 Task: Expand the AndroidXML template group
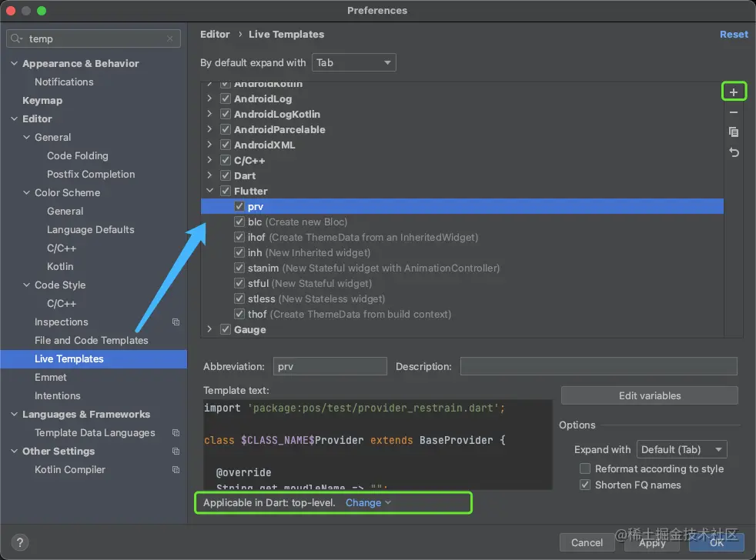pyautogui.click(x=209, y=145)
